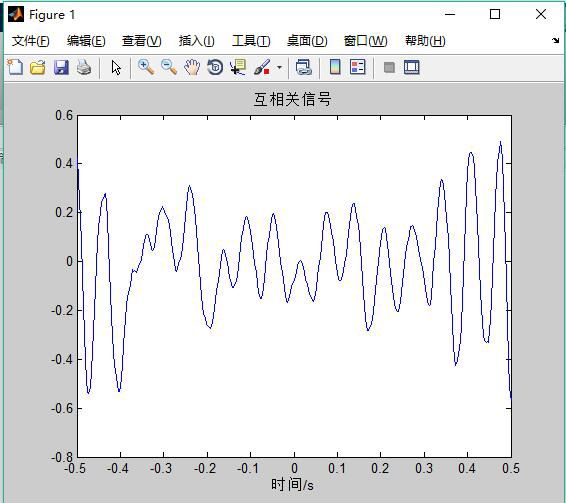Create a new figure with the toolbar icon

pyautogui.click(x=15, y=67)
